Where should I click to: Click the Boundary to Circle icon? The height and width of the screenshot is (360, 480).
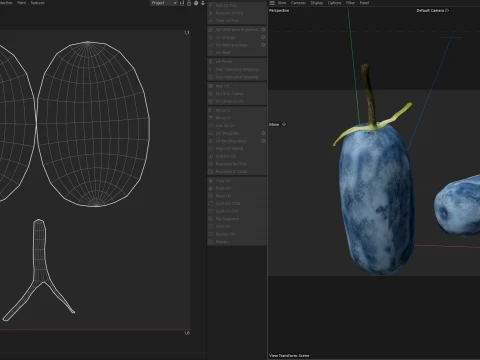pyautogui.click(x=210, y=164)
